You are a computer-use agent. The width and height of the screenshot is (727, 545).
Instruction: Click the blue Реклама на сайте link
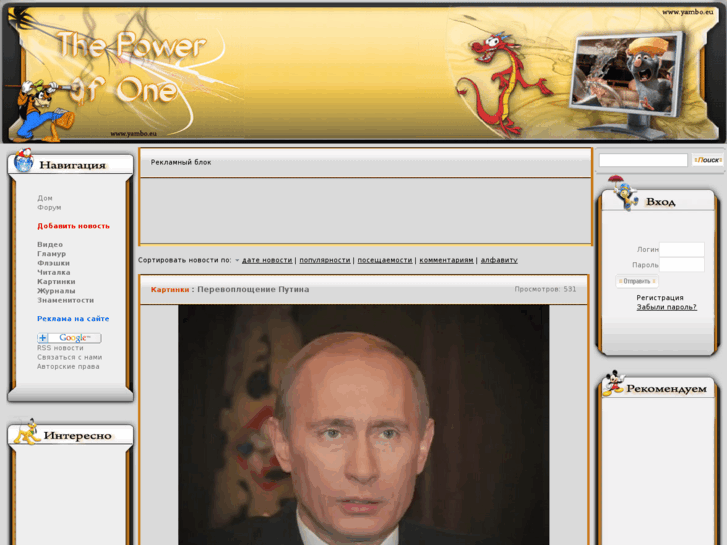click(x=73, y=319)
